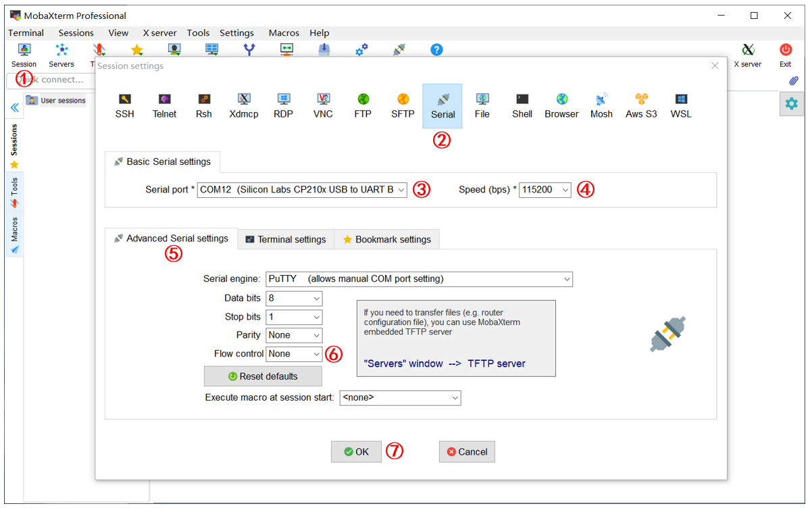
Task: Expand the Flow control dropdown
Action: [x=294, y=353]
